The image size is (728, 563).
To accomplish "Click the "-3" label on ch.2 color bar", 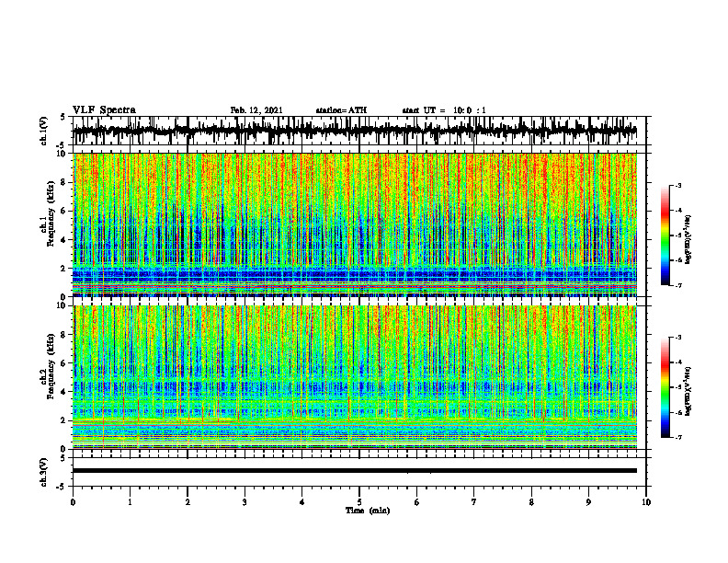I will coord(677,337).
